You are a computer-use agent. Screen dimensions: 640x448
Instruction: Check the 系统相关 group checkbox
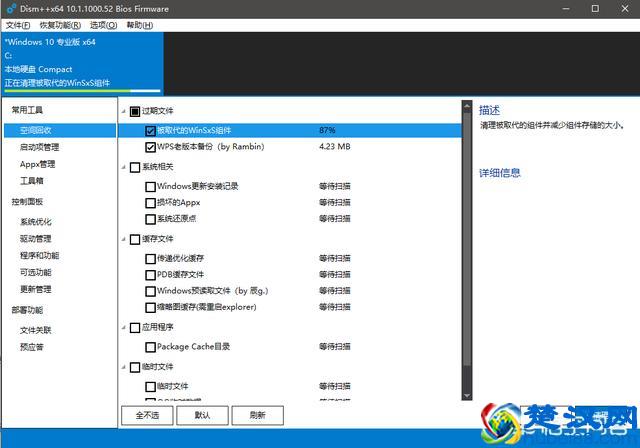coord(135,167)
